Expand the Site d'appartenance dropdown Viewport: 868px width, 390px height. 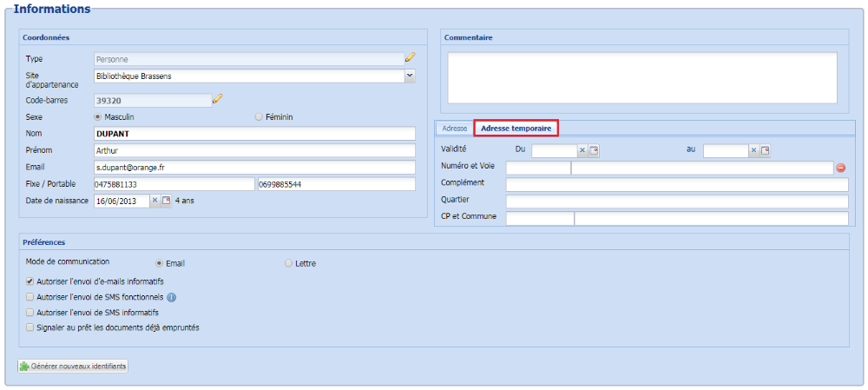[410, 76]
